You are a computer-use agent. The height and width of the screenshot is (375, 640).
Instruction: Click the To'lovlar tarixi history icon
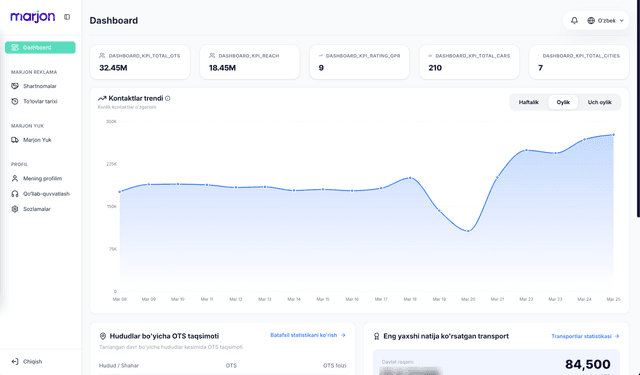(x=15, y=101)
